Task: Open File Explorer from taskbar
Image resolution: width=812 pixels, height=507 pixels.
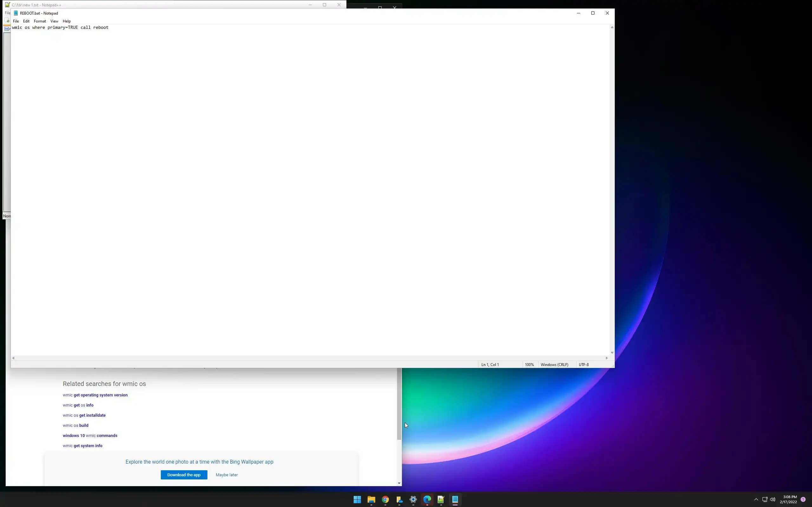Action: click(x=371, y=500)
